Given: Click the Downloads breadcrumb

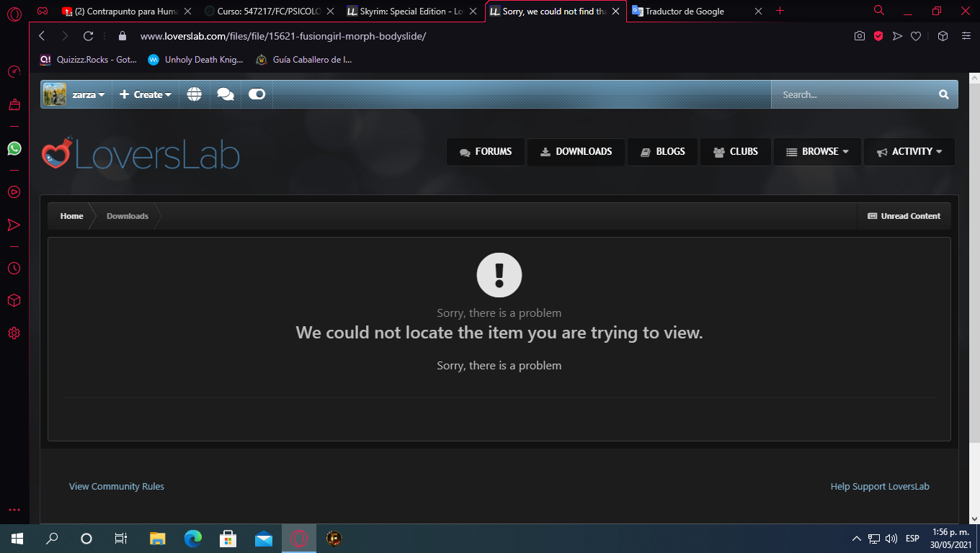Looking at the screenshot, I should coord(128,216).
